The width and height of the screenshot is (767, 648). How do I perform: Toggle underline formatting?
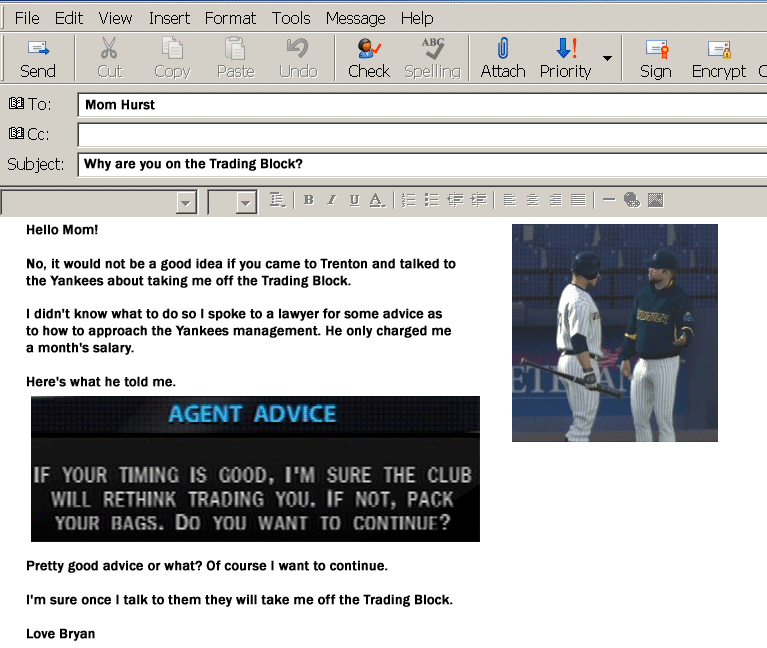point(354,200)
